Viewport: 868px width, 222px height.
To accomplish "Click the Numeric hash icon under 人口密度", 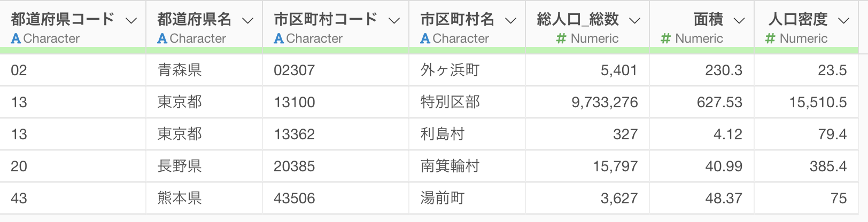I will [770, 38].
